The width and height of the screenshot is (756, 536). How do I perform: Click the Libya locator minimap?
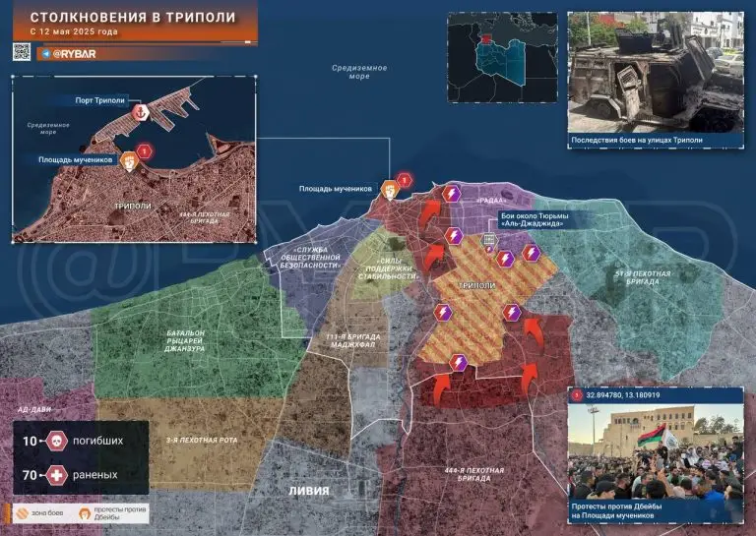pyautogui.click(x=502, y=57)
